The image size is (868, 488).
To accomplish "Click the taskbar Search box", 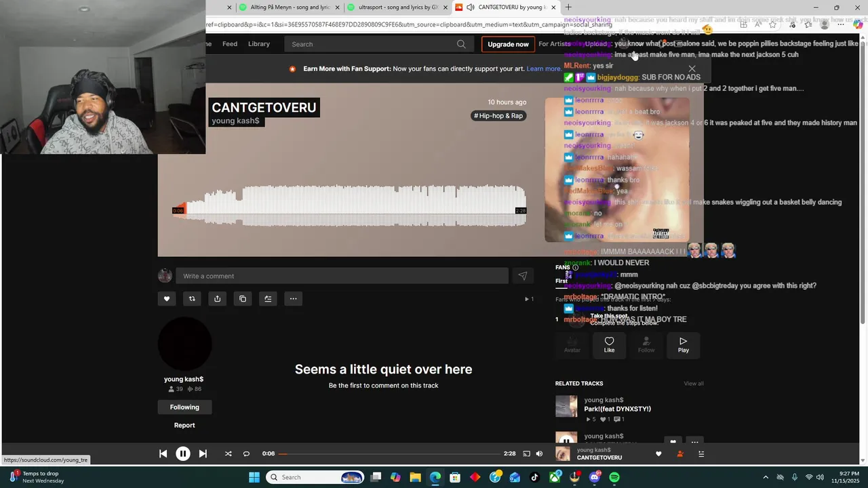I will (x=315, y=477).
